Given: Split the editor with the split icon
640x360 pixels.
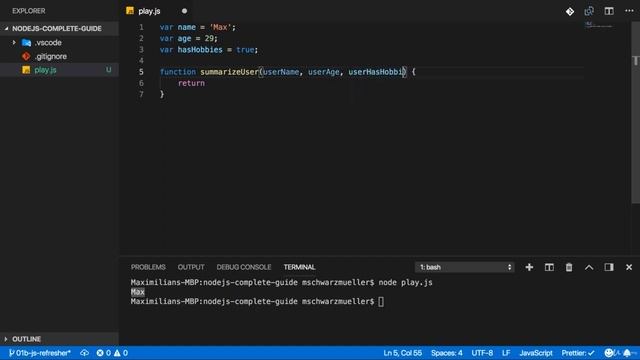Looking at the screenshot, I should tap(609, 11).
